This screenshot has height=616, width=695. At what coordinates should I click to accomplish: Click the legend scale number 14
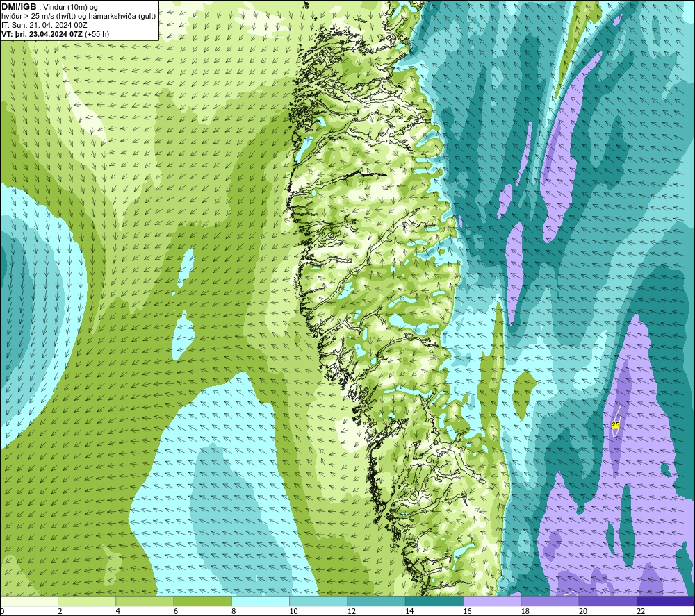click(409, 612)
